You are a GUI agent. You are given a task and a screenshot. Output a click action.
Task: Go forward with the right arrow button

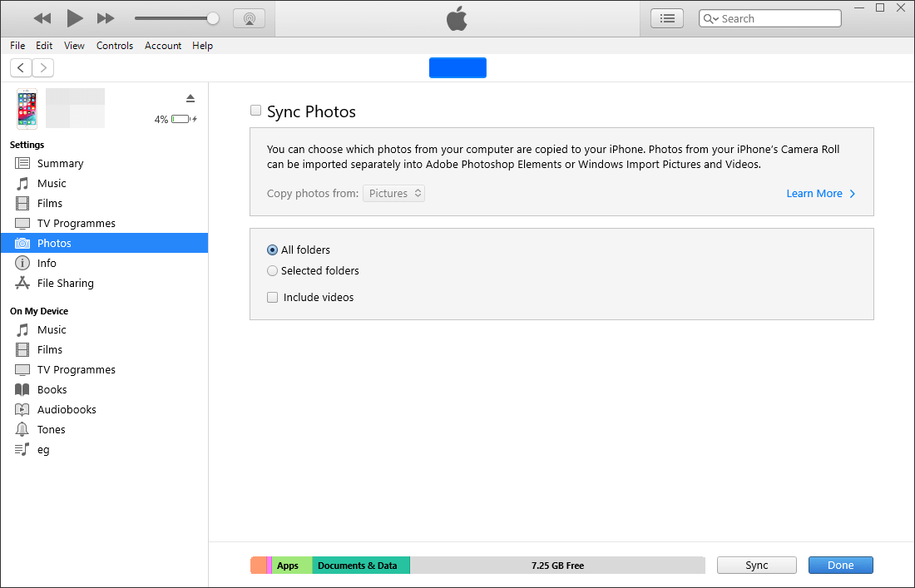click(43, 67)
